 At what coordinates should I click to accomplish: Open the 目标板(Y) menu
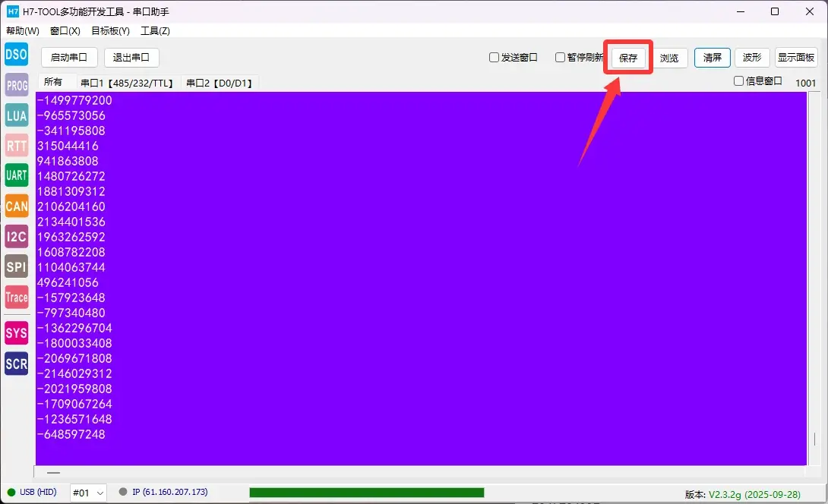pos(110,30)
